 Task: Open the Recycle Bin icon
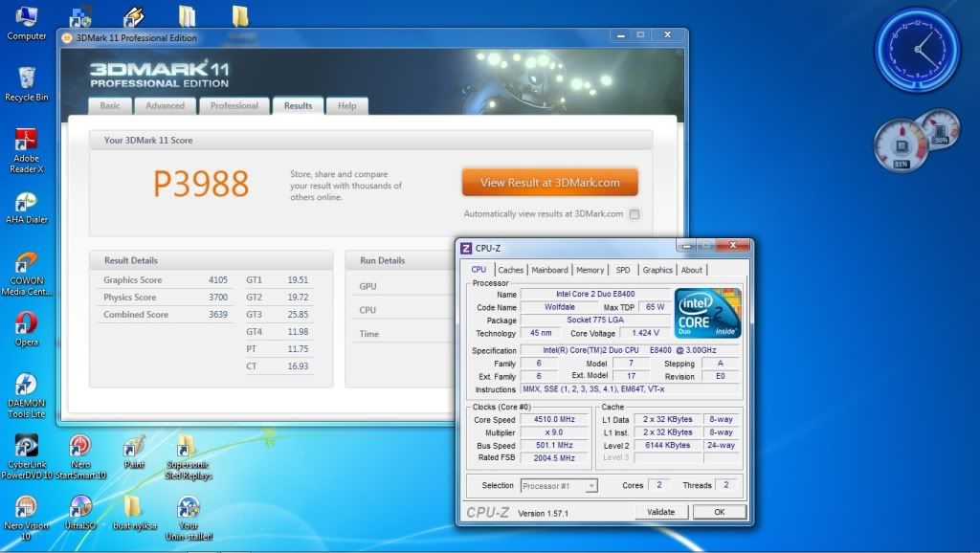click(x=26, y=84)
